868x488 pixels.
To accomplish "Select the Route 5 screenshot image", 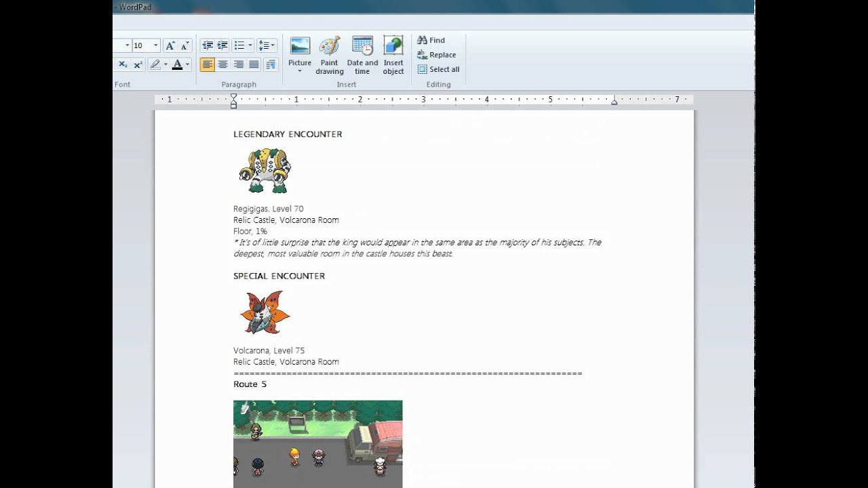I will pos(318,444).
